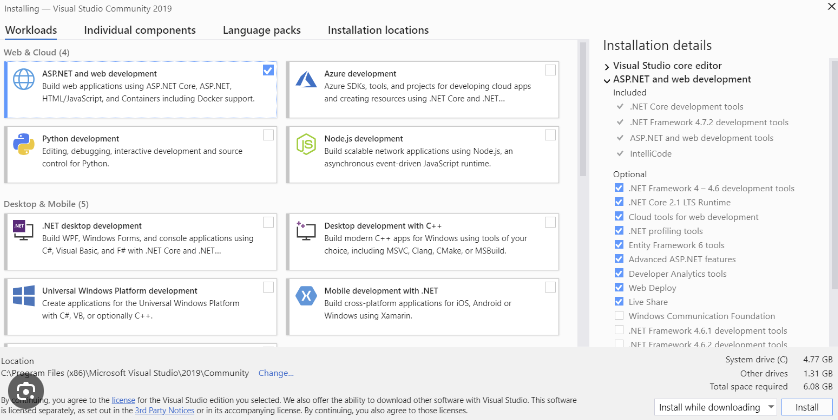
Task: Open the Language packs tab
Action: 261,31
